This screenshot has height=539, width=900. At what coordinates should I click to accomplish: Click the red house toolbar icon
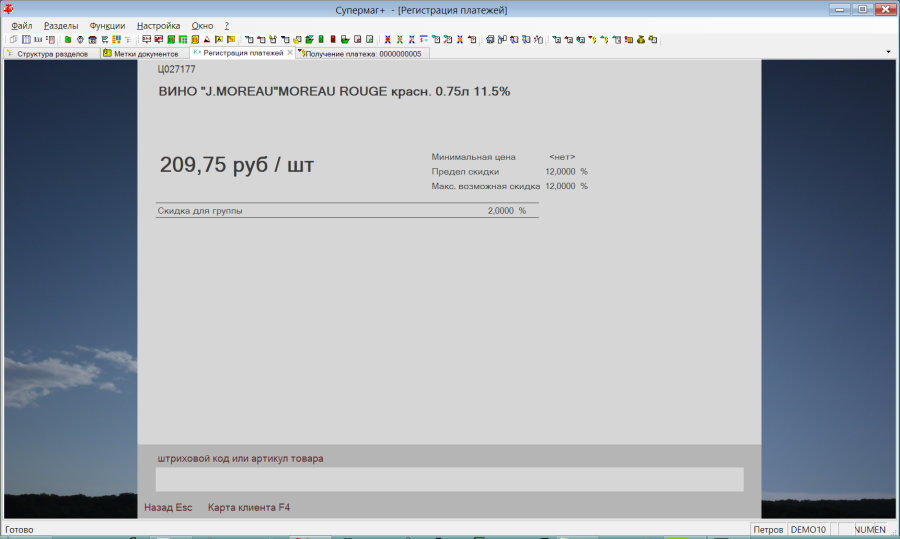pos(92,40)
